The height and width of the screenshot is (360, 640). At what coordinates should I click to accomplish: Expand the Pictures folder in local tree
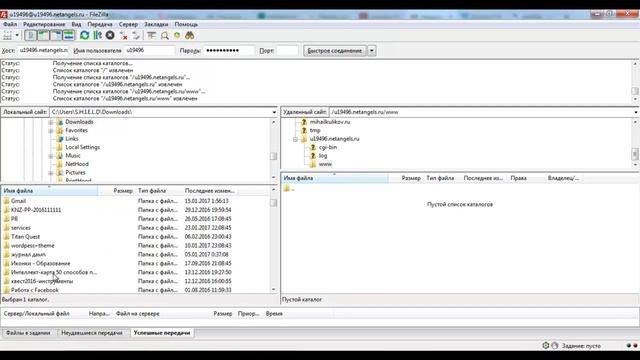pos(51,173)
